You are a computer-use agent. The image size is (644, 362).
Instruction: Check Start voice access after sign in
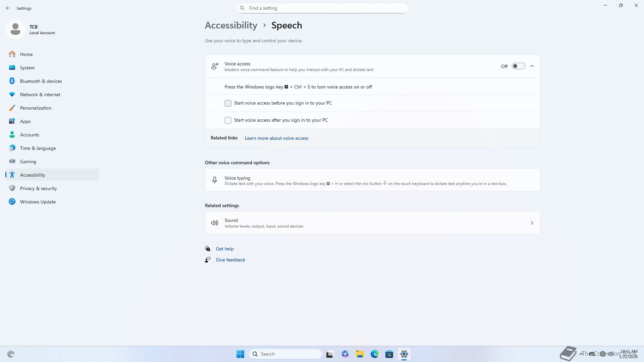[228, 120]
